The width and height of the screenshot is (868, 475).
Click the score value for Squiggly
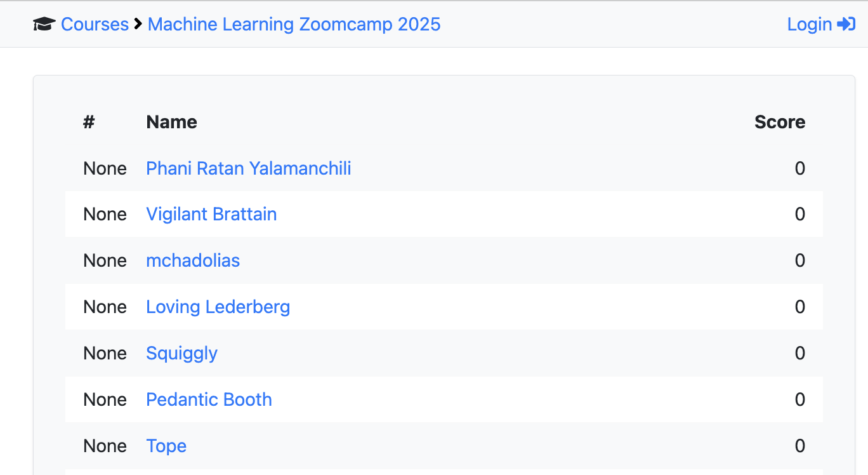click(799, 354)
